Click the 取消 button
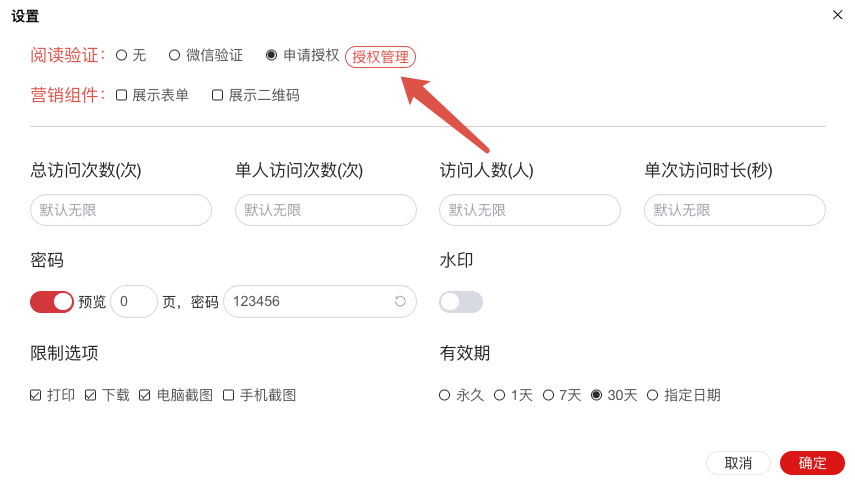This screenshot has width=855, height=486. [x=738, y=463]
